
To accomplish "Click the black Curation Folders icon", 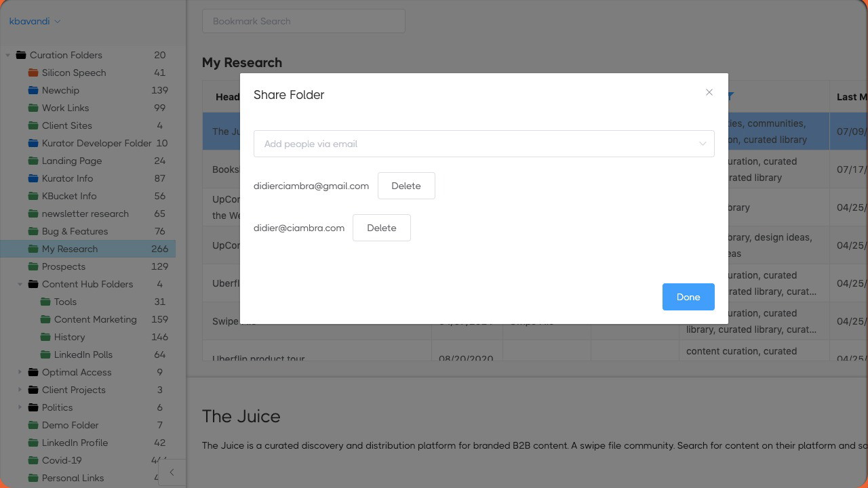I will tap(21, 55).
